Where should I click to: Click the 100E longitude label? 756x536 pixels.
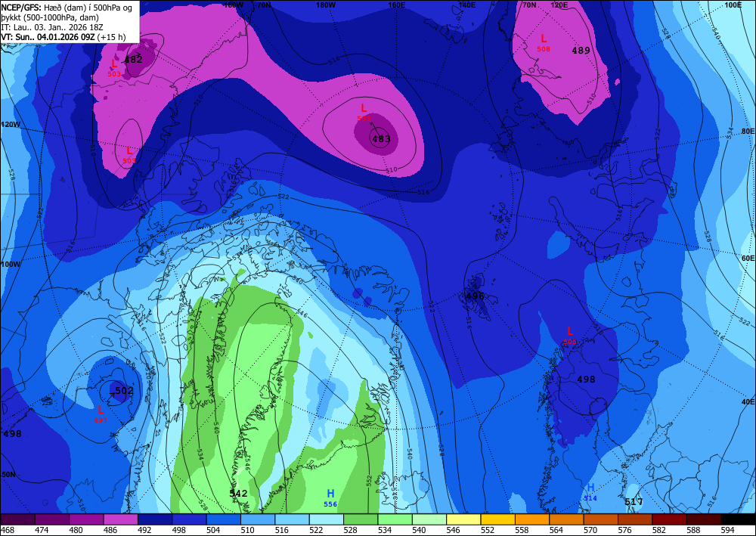pos(733,5)
